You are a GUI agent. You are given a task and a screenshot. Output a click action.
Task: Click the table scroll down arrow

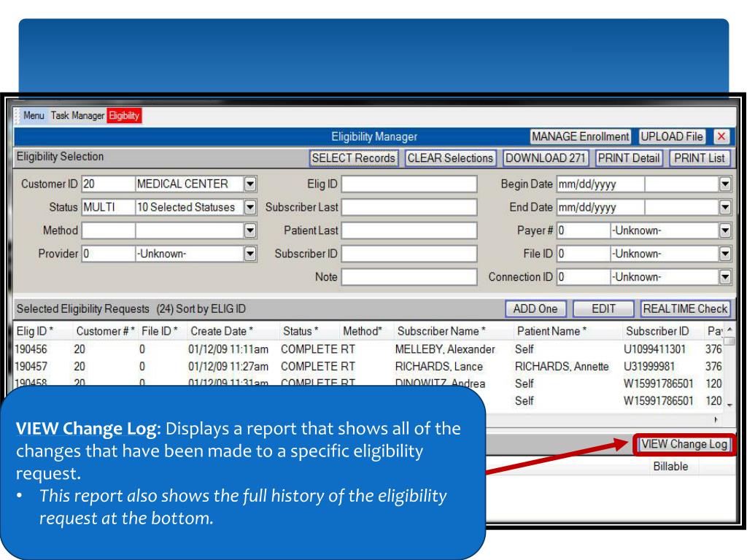(729, 405)
